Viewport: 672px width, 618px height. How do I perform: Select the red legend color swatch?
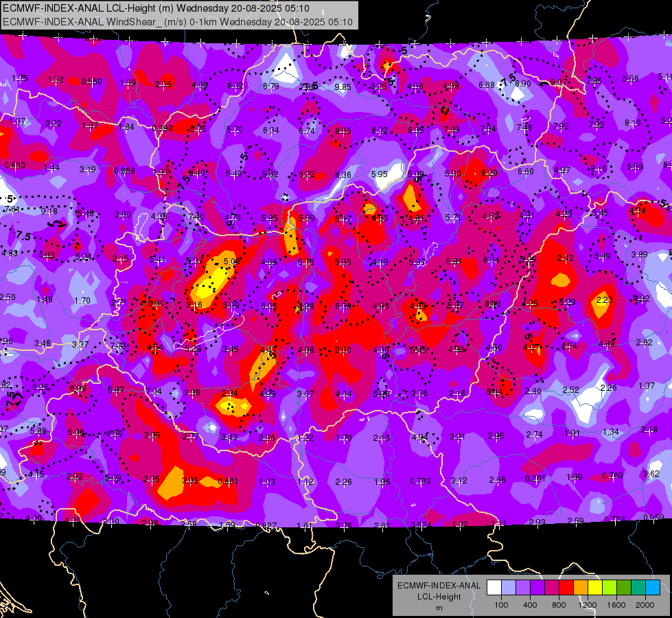(566, 587)
